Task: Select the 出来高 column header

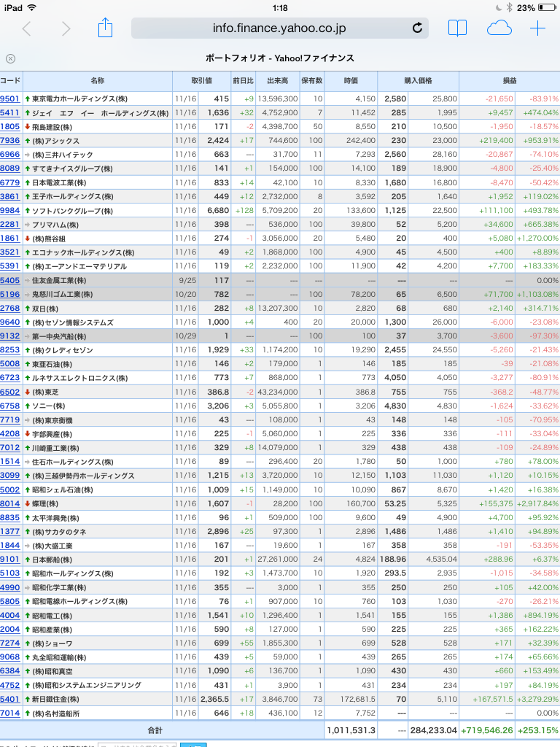Action: tap(278, 81)
